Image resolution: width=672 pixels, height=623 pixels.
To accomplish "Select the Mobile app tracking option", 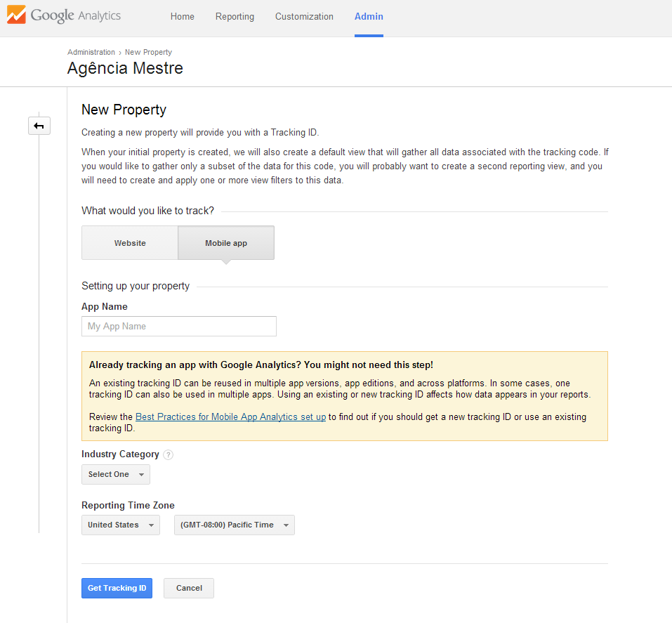I will tap(226, 243).
